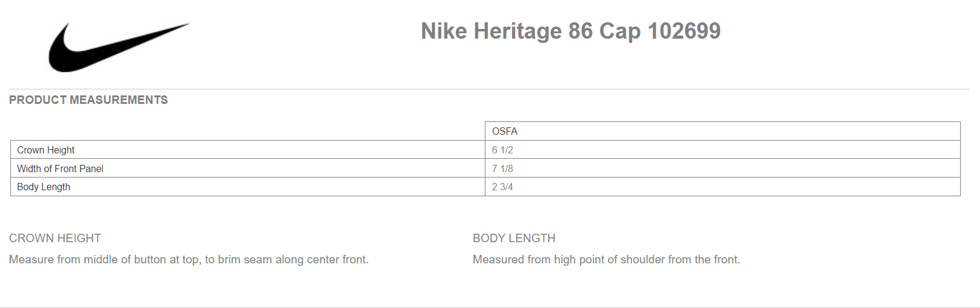Click 'brim seam along center front' phrase
The image size is (980, 308).
pos(293,259)
